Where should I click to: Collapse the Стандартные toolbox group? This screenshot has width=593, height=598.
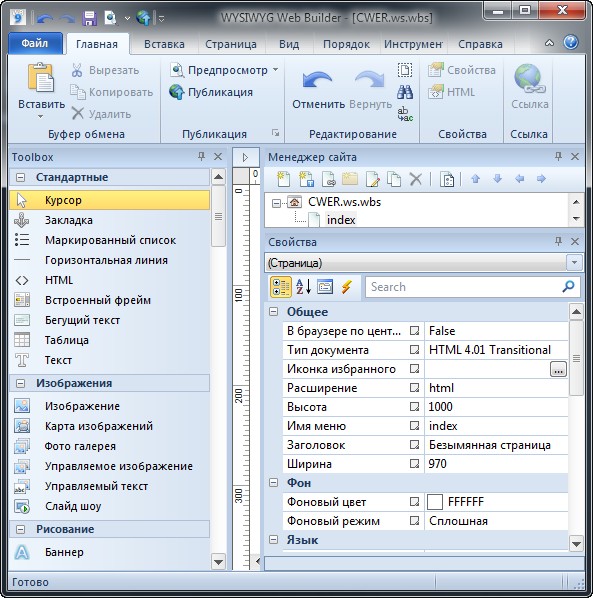point(20,177)
